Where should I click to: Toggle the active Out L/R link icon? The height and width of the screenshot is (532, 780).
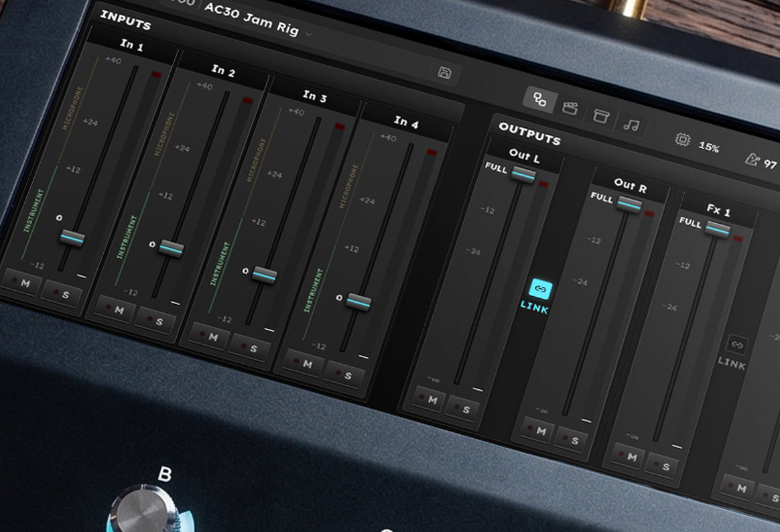pos(540,289)
